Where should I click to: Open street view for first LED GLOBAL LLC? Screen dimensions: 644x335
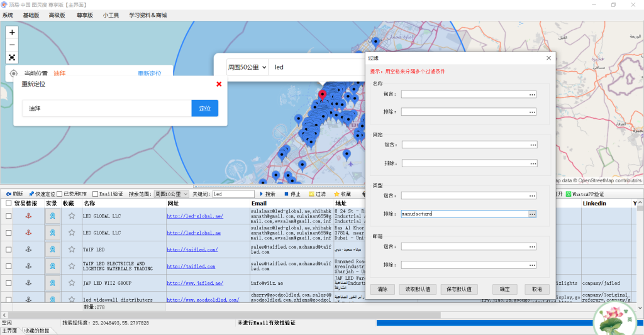pos(53,216)
